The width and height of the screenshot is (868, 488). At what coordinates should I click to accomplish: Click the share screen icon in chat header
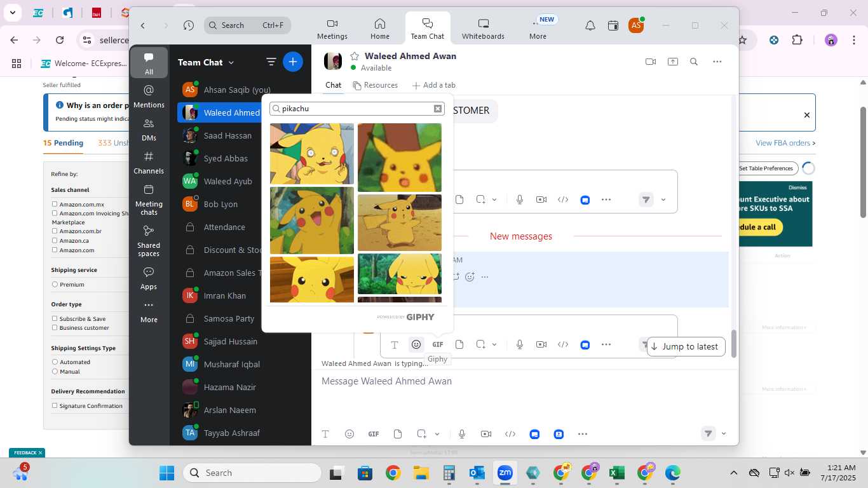point(673,62)
